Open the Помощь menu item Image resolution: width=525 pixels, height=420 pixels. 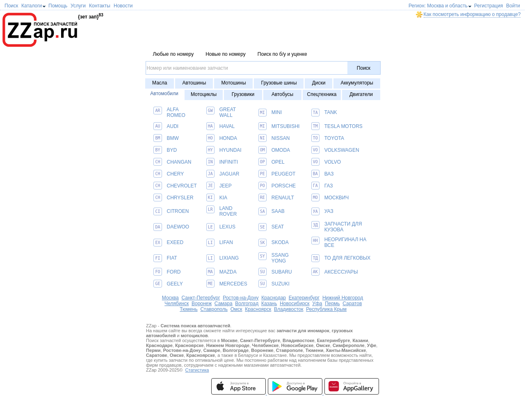click(58, 6)
